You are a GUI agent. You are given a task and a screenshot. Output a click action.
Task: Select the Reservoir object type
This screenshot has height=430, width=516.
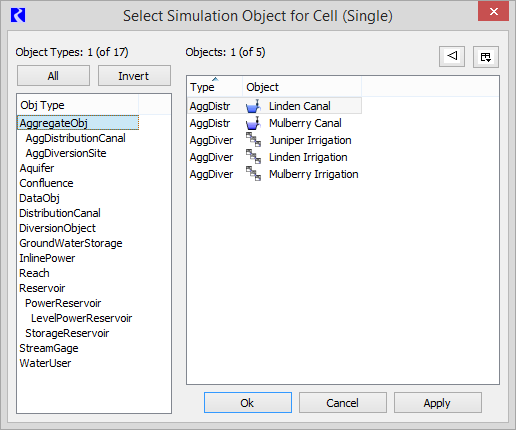[x=42, y=288]
